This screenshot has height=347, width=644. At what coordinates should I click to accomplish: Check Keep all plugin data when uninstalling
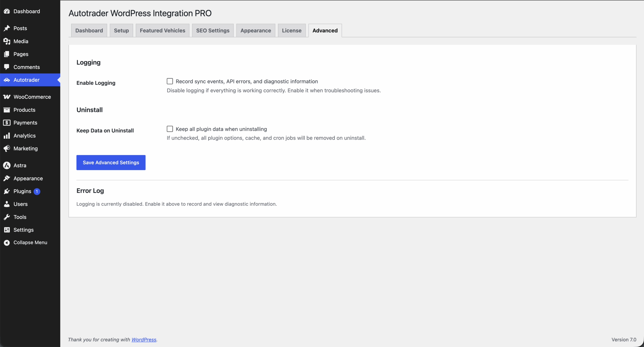pos(170,129)
